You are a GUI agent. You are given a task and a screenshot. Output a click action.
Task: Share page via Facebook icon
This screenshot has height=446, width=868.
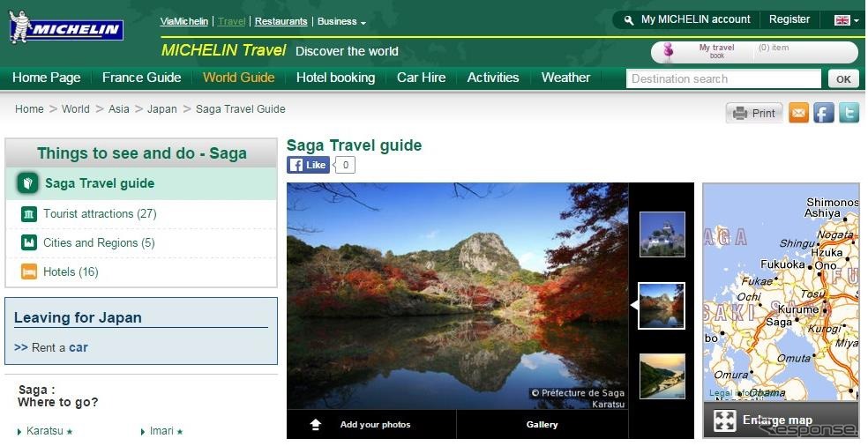pyautogui.click(x=824, y=113)
